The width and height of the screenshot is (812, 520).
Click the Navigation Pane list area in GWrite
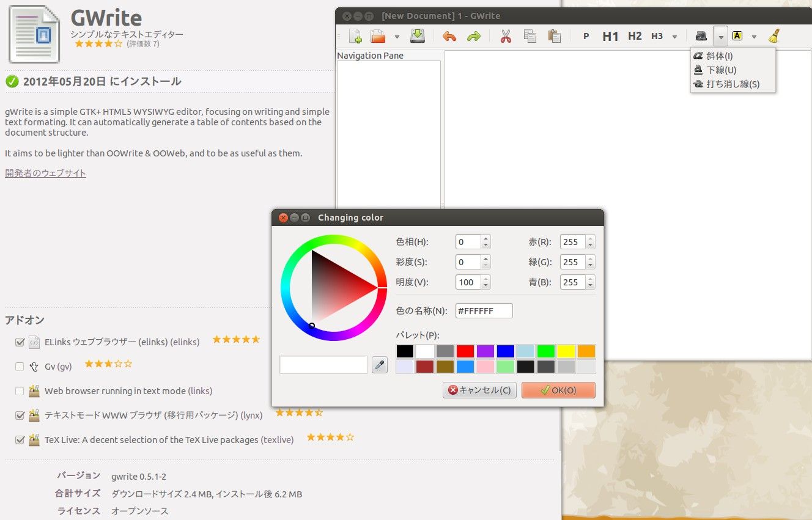[388, 134]
